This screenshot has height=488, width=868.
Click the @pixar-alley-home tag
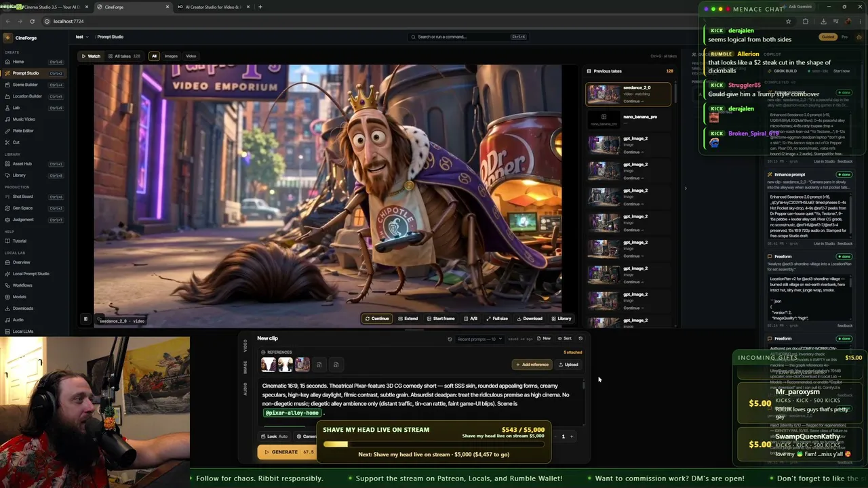click(292, 413)
